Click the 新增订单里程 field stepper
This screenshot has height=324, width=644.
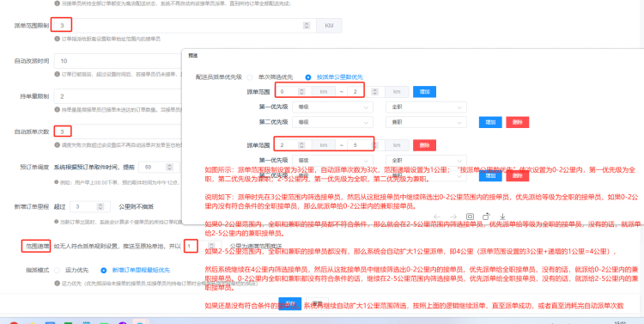100,206
